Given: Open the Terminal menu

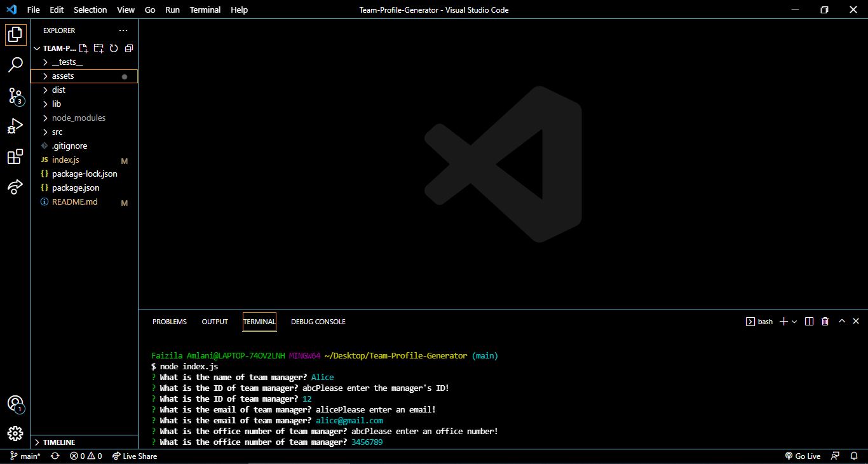Looking at the screenshot, I should (x=205, y=10).
